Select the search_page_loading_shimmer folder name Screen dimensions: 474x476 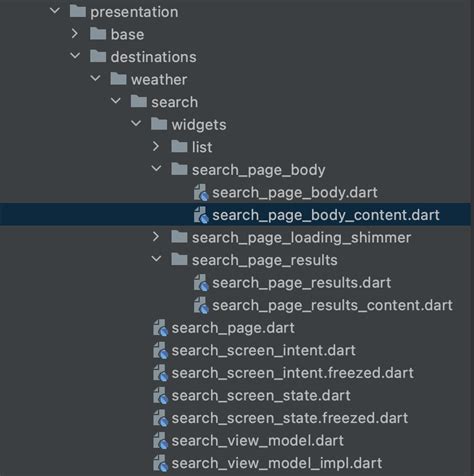pyautogui.click(x=301, y=238)
